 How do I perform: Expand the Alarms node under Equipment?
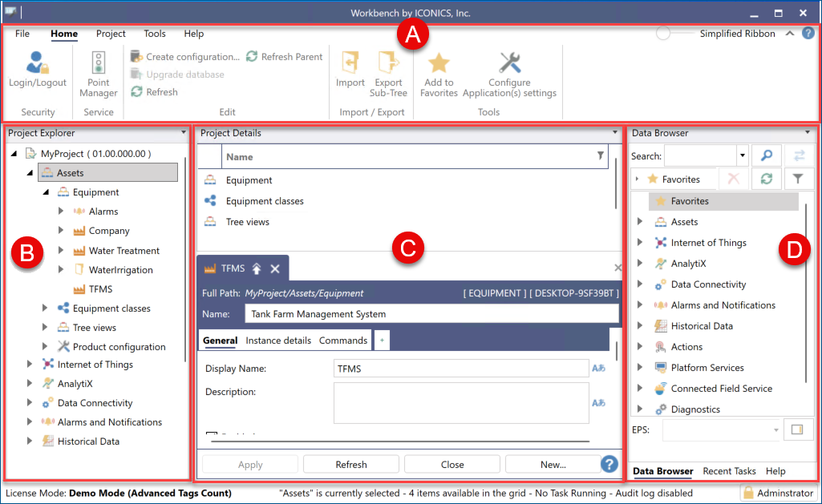point(61,212)
